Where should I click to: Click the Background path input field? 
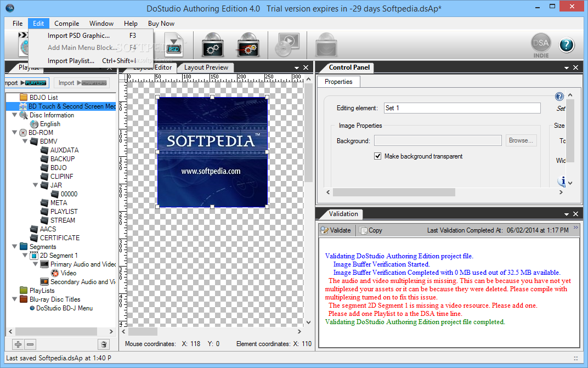[x=438, y=140]
